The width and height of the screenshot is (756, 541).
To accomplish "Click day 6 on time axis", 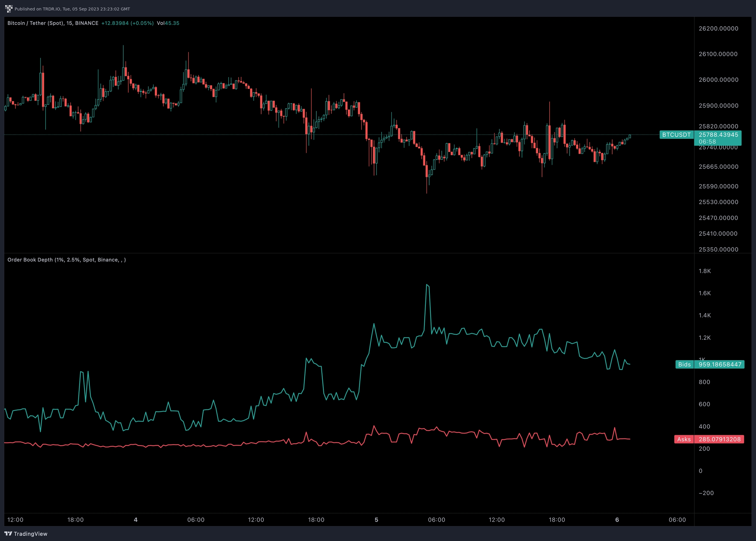I will 617,520.
